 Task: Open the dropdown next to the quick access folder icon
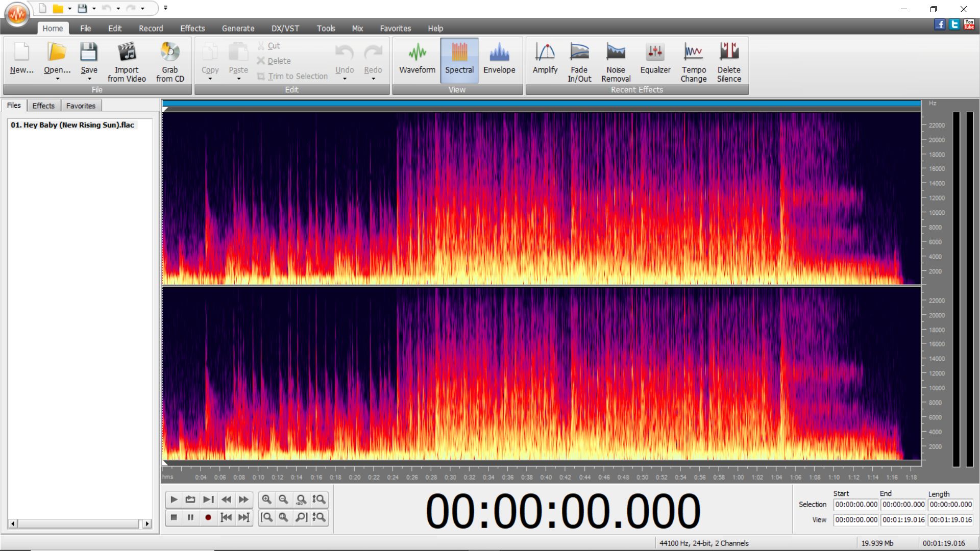point(69,9)
